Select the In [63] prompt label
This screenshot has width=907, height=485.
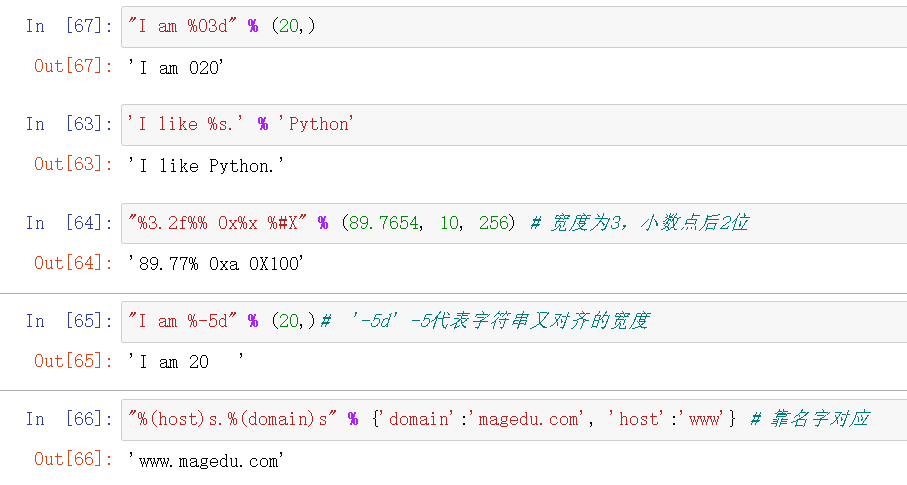point(69,125)
